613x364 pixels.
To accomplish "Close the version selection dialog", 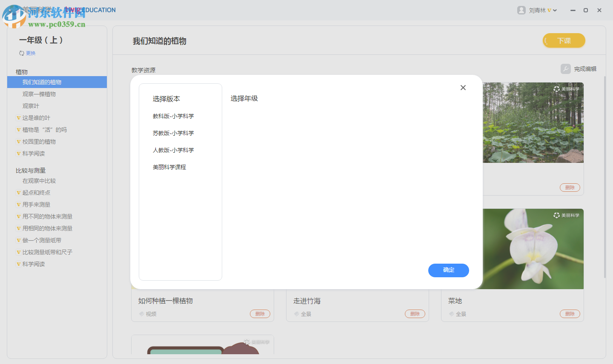I will (x=463, y=88).
